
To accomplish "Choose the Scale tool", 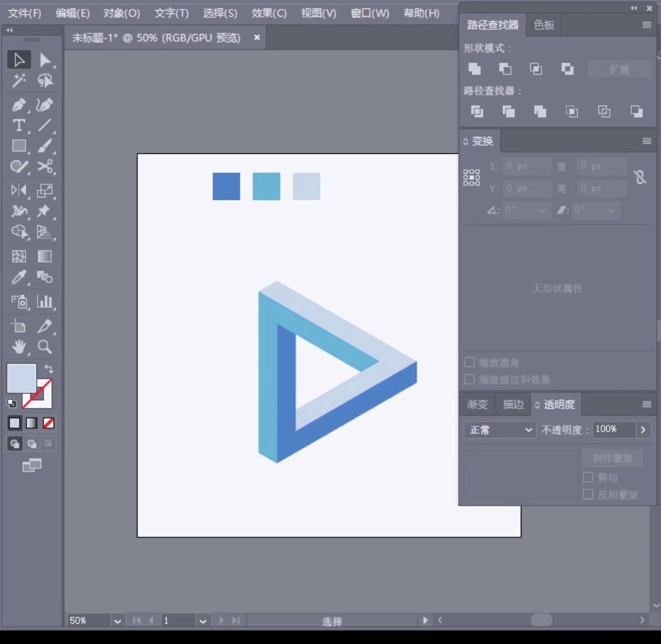I will click(45, 190).
